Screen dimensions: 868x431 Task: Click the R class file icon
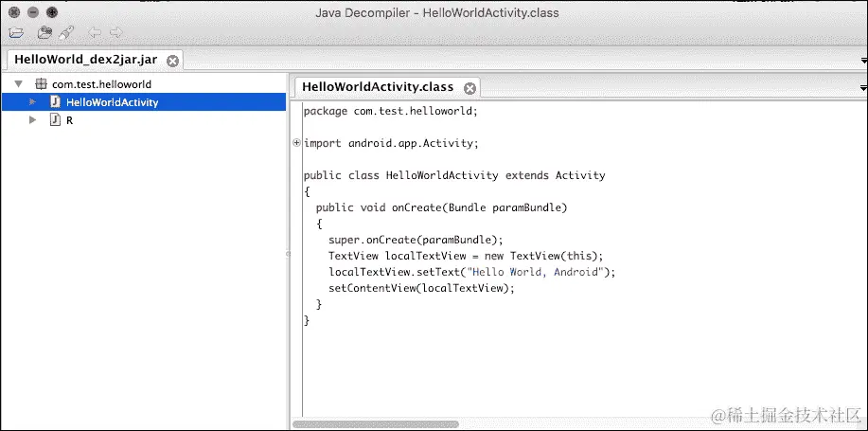pyautogui.click(x=55, y=119)
